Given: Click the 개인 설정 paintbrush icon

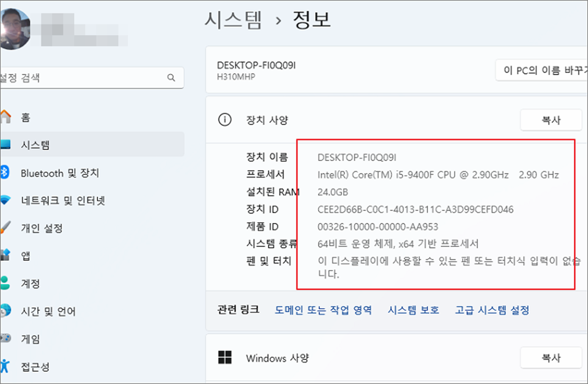Looking at the screenshot, I should point(5,228).
